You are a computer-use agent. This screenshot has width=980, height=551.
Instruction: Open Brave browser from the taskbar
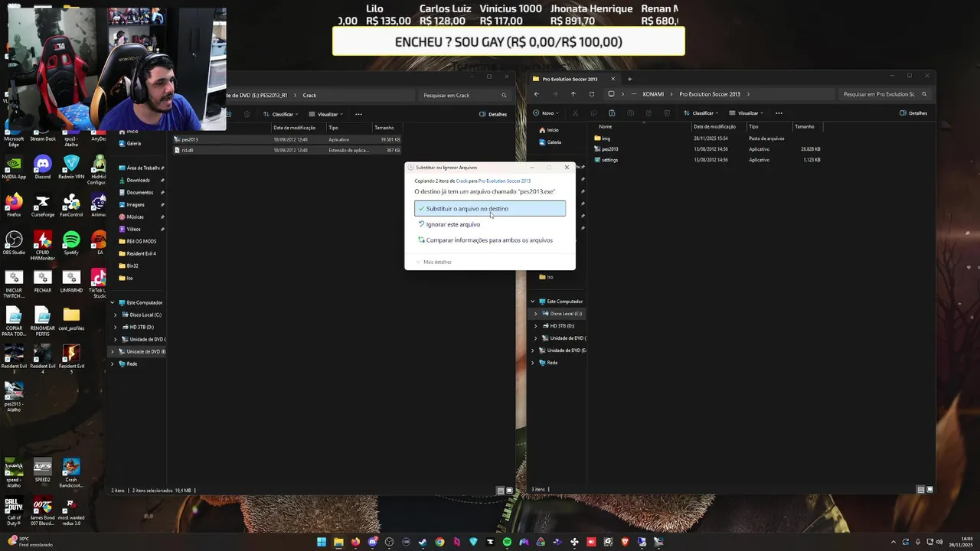point(625,542)
